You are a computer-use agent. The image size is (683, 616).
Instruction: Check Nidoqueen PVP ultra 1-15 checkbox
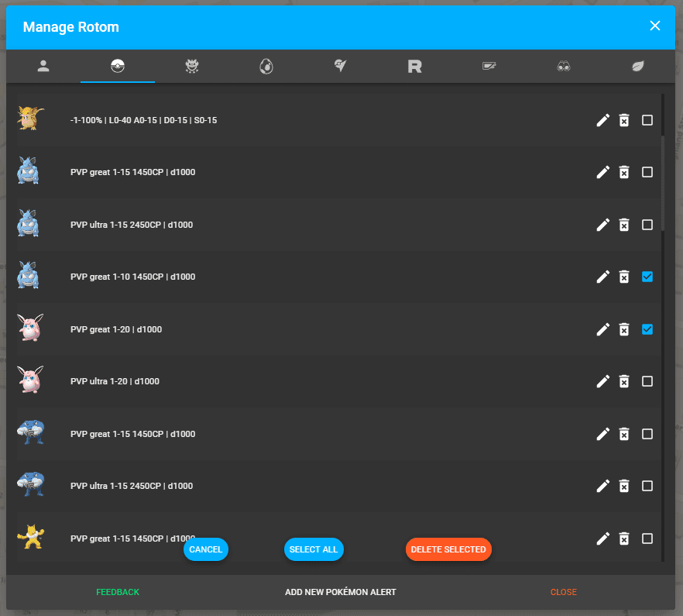647,225
